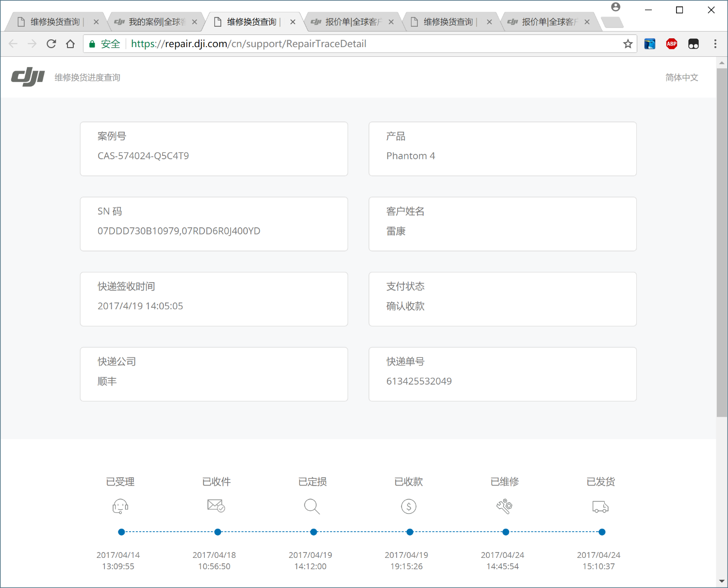Click the scrollbar down arrow
Viewport: 728px width, 588px height.
point(722,581)
